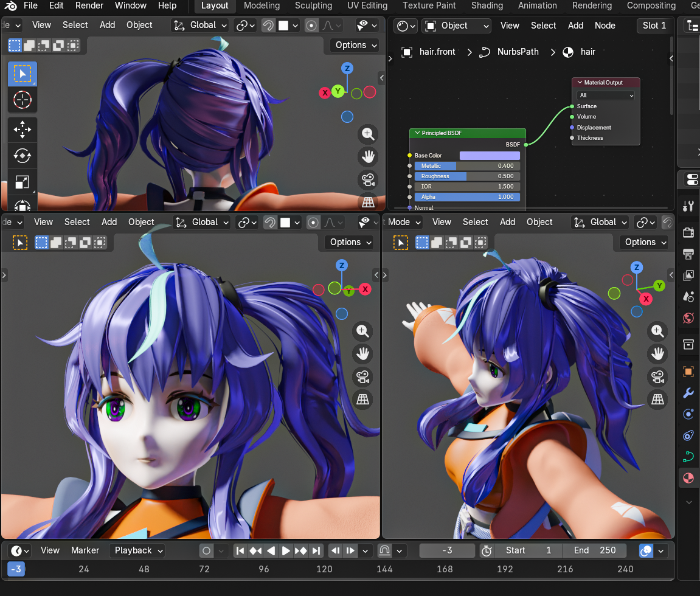Click hair.front in node editor breadcrumb
700x596 pixels.
pos(437,52)
